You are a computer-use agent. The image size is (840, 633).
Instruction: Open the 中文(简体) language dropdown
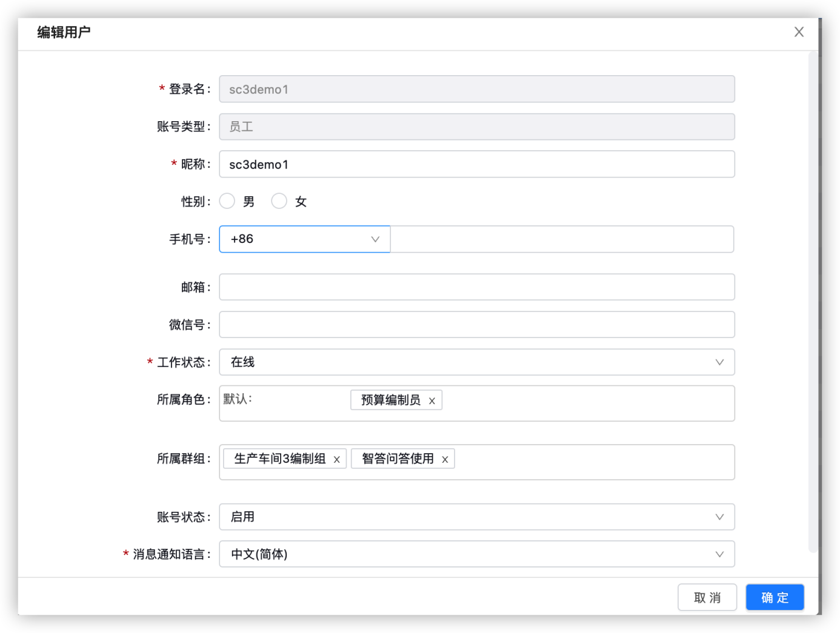477,554
